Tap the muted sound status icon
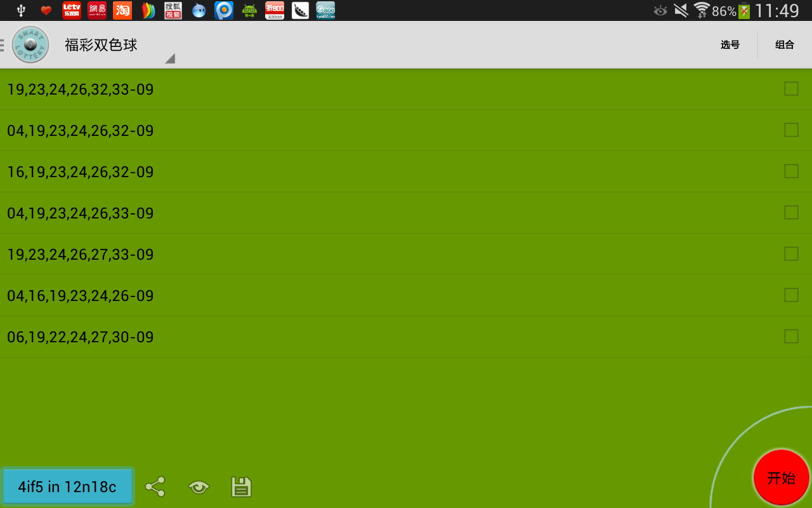The width and height of the screenshot is (812, 508). coord(681,10)
